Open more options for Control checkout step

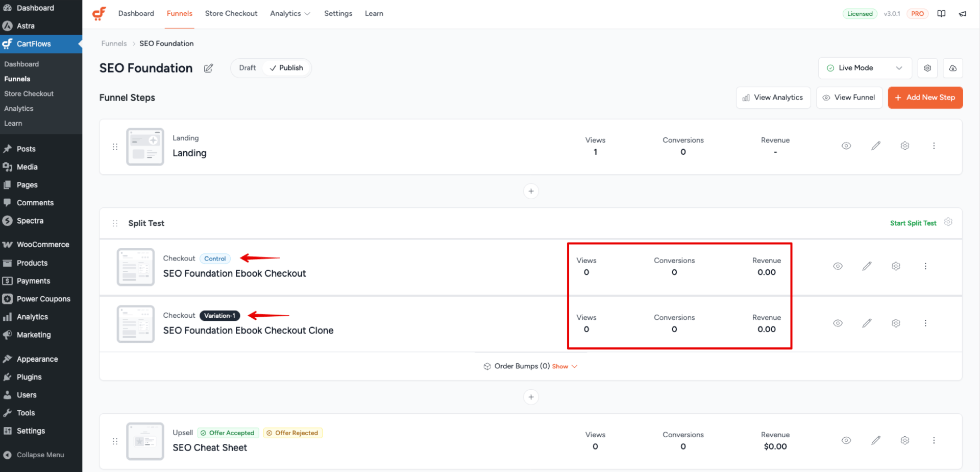pyautogui.click(x=925, y=266)
